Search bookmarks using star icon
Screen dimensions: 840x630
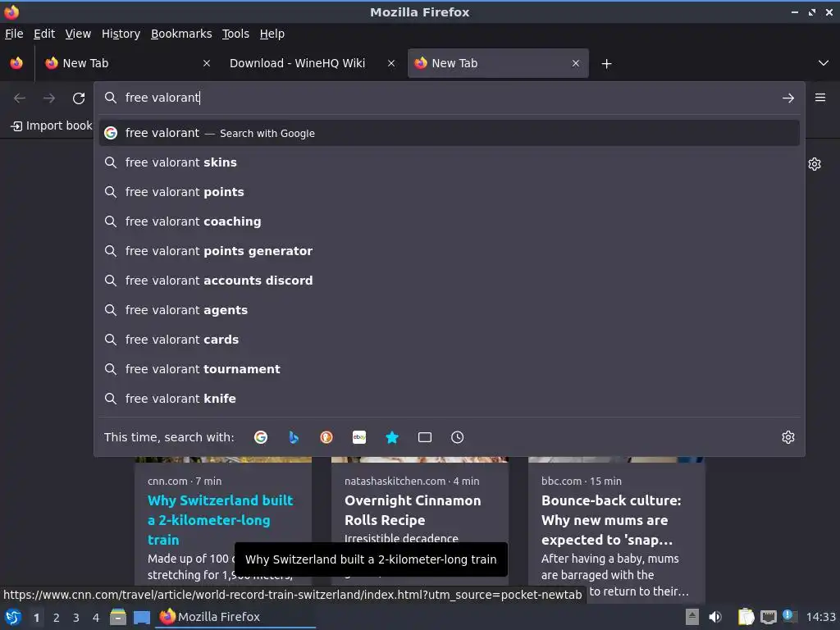click(391, 437)
